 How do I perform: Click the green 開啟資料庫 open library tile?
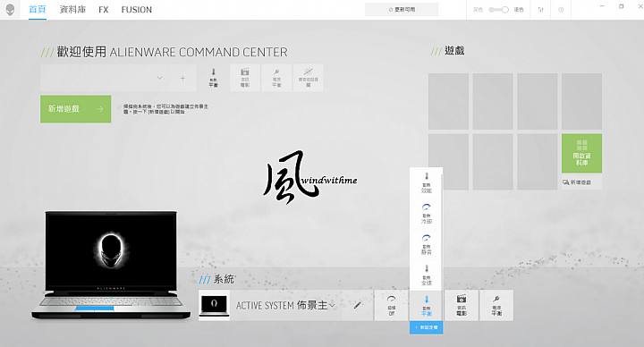[581, 153]
